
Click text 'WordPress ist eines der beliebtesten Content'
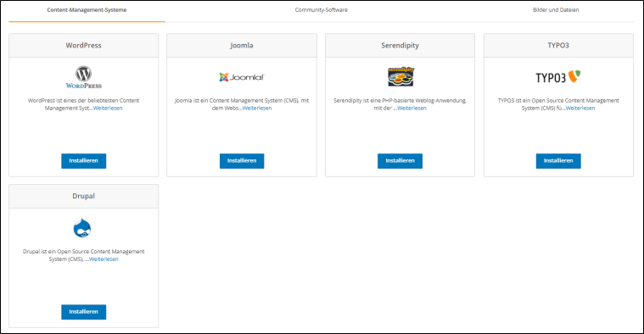point(84,101)
